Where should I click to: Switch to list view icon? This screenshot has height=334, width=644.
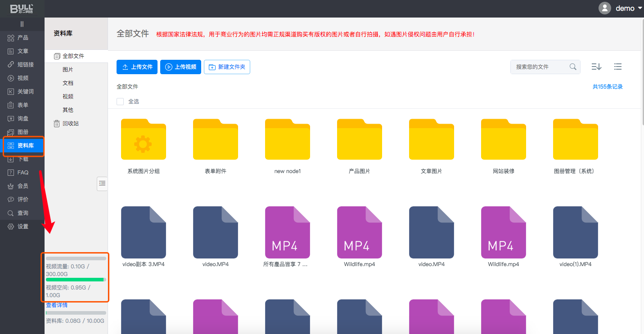click(618, 67)
